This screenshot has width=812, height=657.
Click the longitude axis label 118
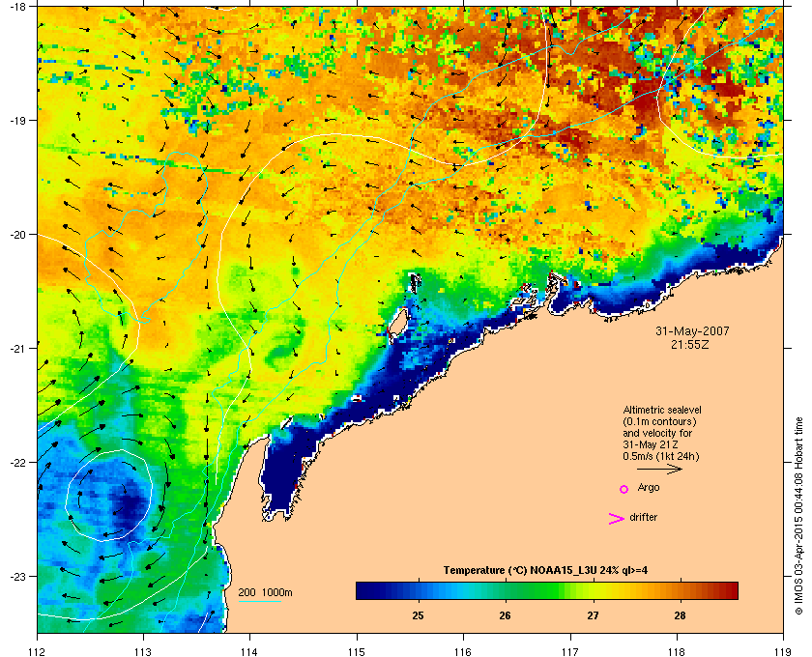[677, 651]
